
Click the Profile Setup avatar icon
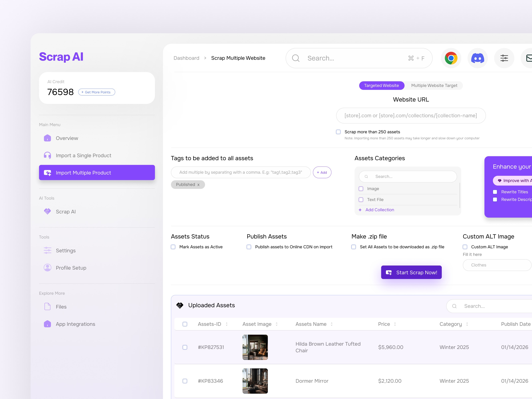click(47, 268)
